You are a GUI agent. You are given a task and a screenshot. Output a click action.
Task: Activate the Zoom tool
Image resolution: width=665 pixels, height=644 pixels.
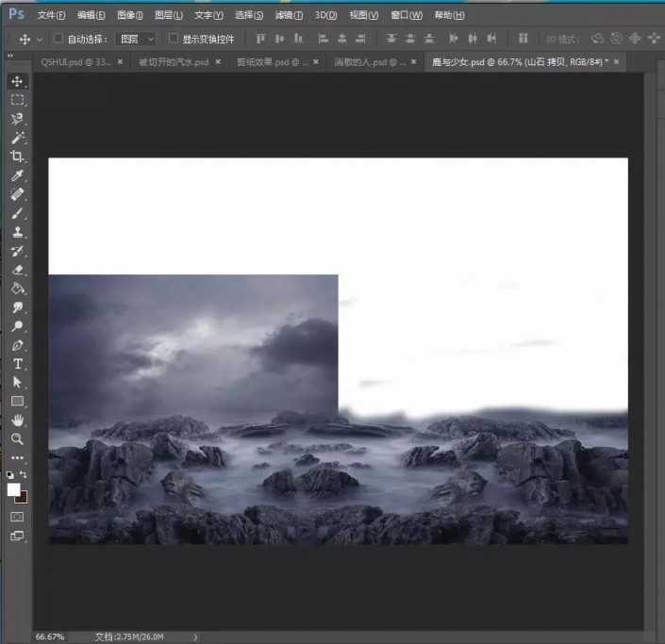point(18,439)
